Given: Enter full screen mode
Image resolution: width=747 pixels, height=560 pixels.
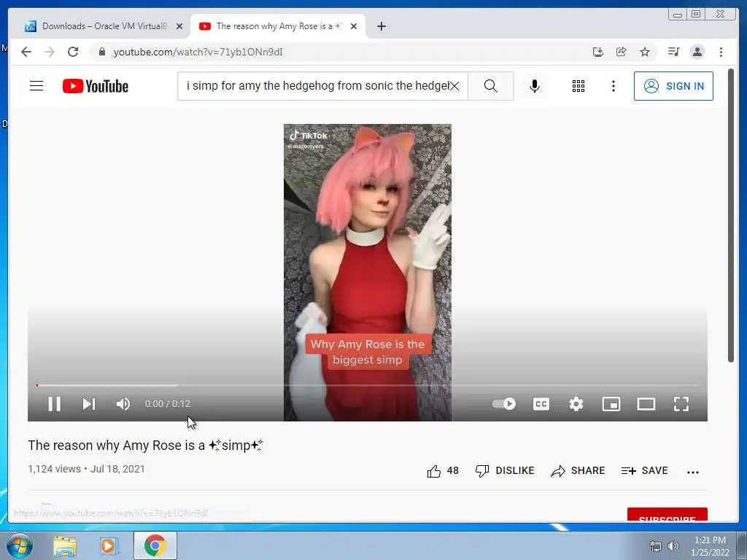Looking at the screenshot, I should tap(681, 404).
